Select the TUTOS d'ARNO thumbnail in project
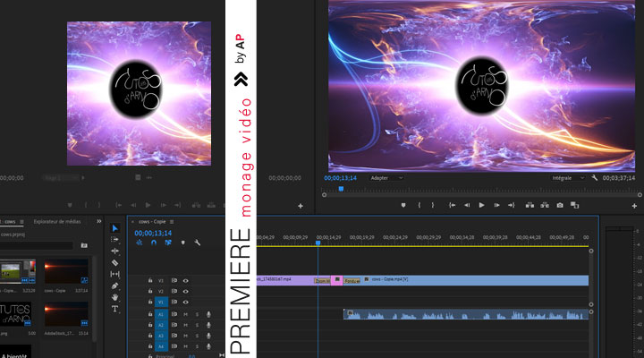 [x=15, y=314]
